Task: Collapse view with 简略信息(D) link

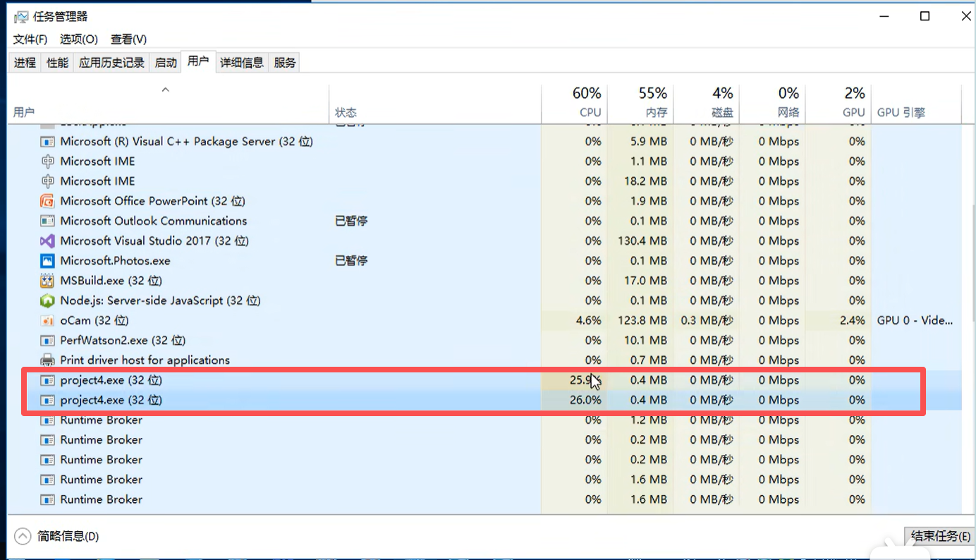Action: coord(68,537)
